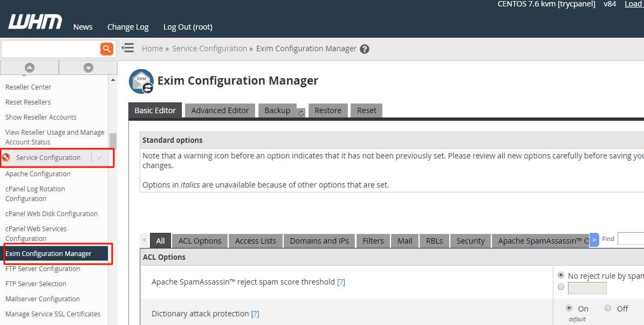Switch to the Advanced Editor tab
This screenshot has width=644, height=325.
pyautogui.click(x=220, y=110)
